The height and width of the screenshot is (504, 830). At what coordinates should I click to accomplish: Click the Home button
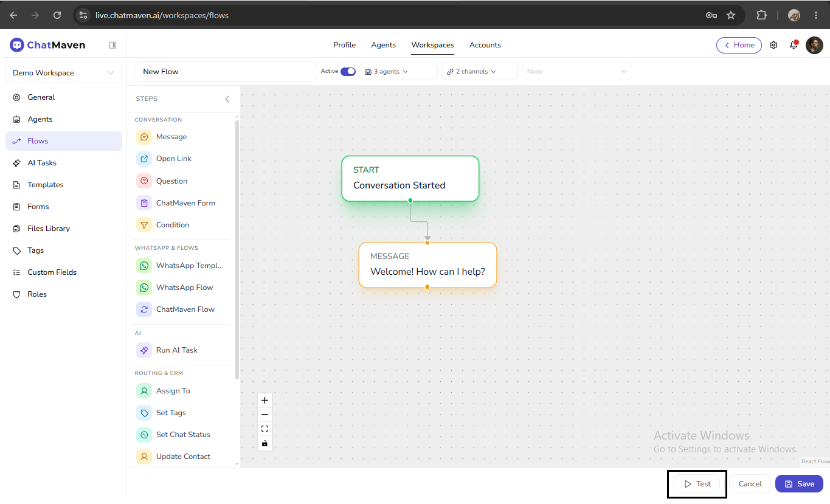pos(739,45)
